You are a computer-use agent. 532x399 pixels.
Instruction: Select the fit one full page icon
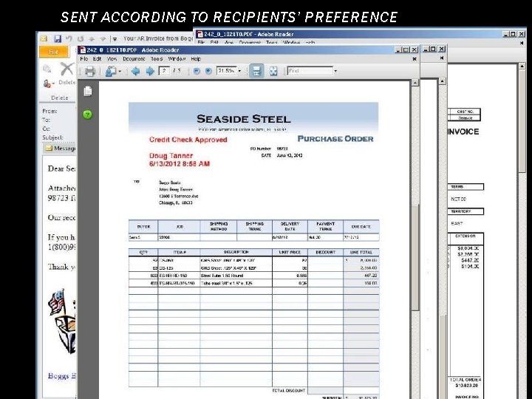[x=273, y=71]
